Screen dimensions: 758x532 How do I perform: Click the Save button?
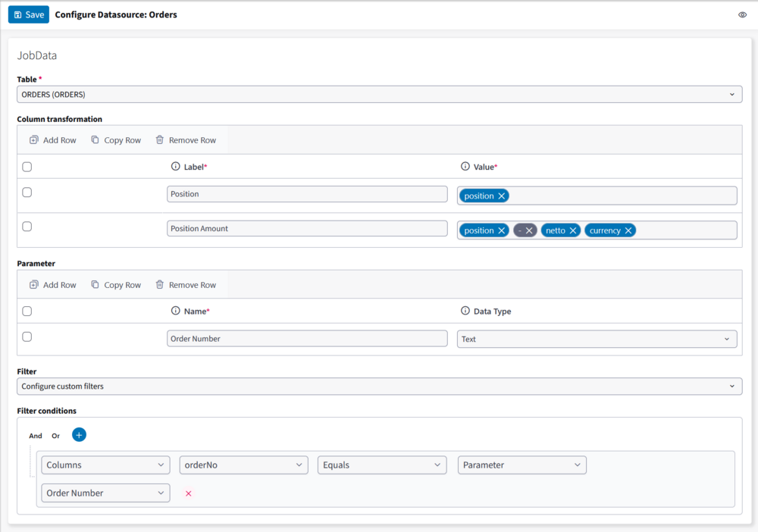click(29, 14)
